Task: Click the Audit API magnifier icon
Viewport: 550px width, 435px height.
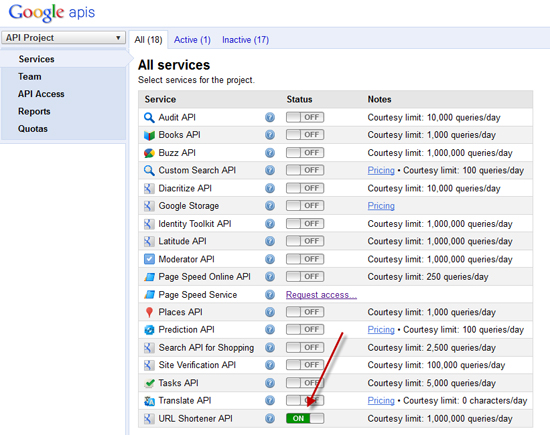Action: pos(149,118)
